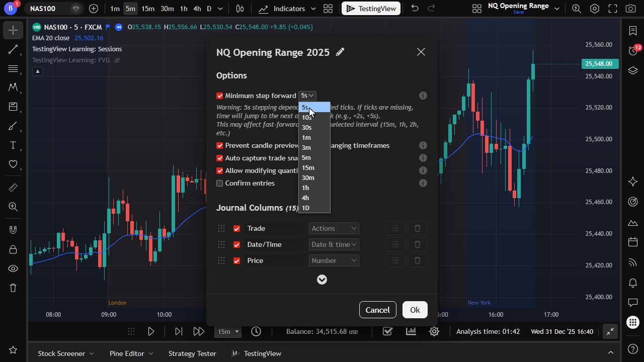The image size is (644, 362).
Task: Enable the Confirm entries checkbox
Action: pos(219,183)
